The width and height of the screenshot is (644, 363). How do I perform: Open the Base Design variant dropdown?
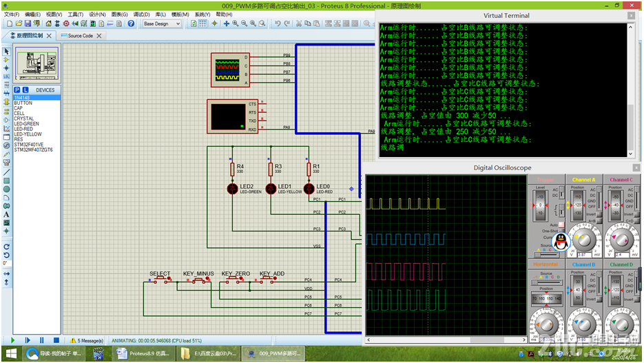tap(162, 24)
